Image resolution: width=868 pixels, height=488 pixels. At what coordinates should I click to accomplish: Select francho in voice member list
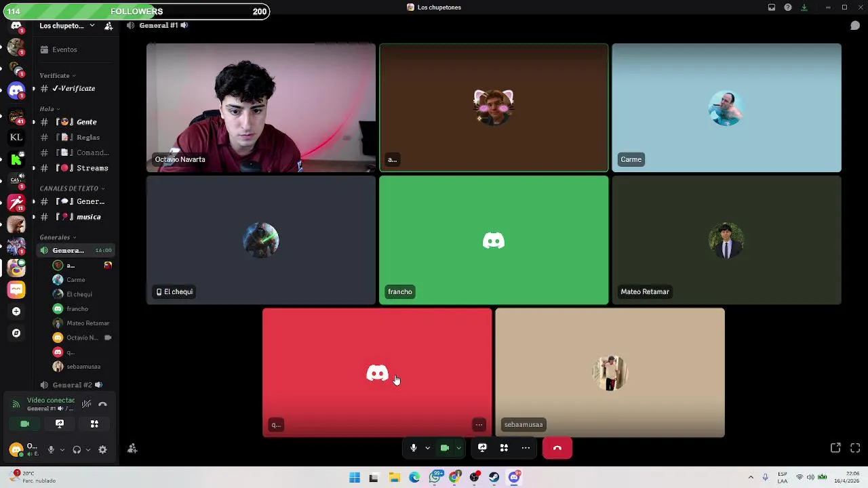[81, 309]
